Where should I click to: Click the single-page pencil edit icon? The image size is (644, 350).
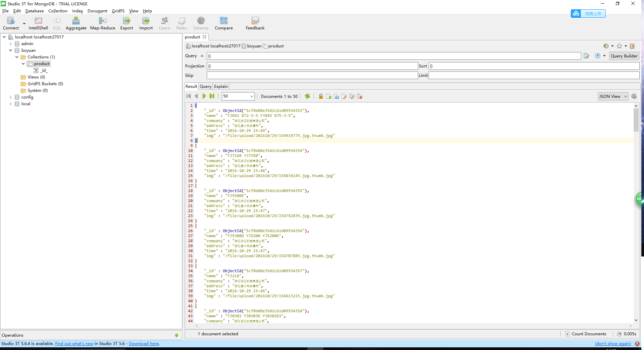pyautogui.click(x=344, y=96)
